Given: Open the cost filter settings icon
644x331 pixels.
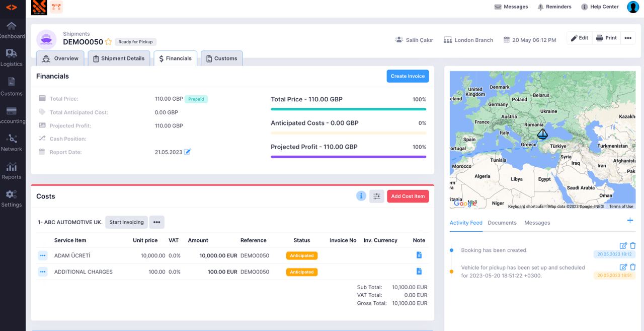Looking at the screenshot, I should click(376, 195).
